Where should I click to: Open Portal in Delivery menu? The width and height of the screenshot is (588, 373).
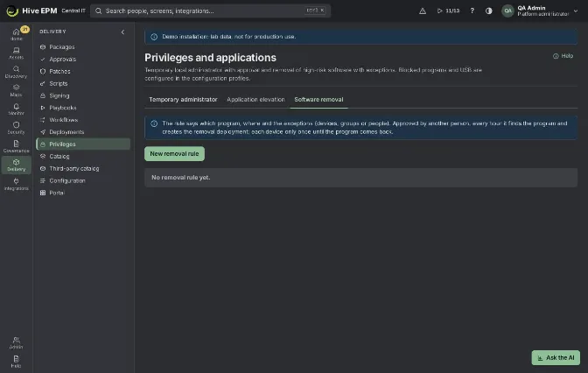[x=83, y=193]
